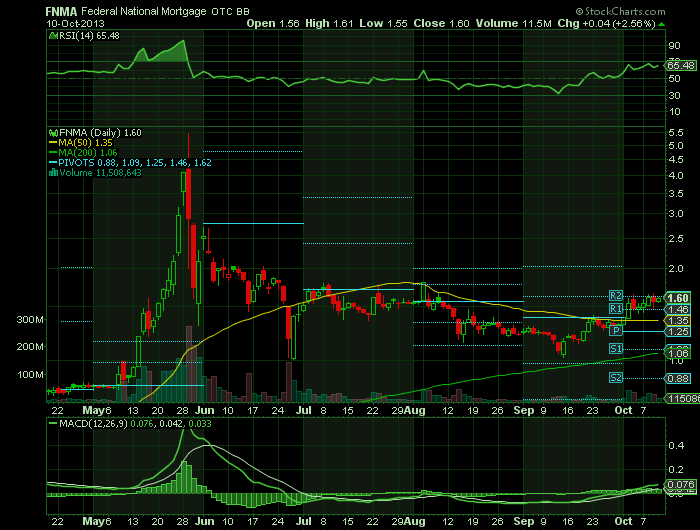
Task: Click the 0.4 MACD axis label
Action: 676,446
